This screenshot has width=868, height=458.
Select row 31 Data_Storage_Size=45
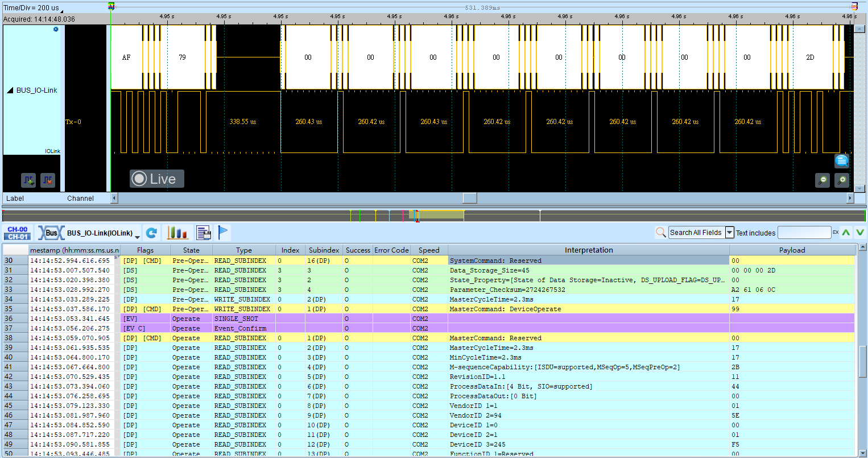(x=429, y=270)
